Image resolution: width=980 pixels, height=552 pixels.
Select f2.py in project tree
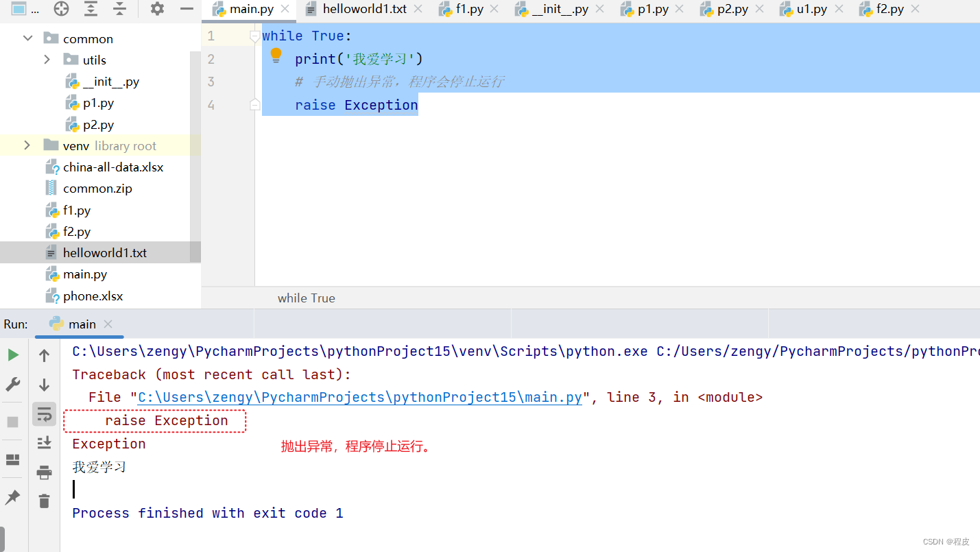click(68, 232)
